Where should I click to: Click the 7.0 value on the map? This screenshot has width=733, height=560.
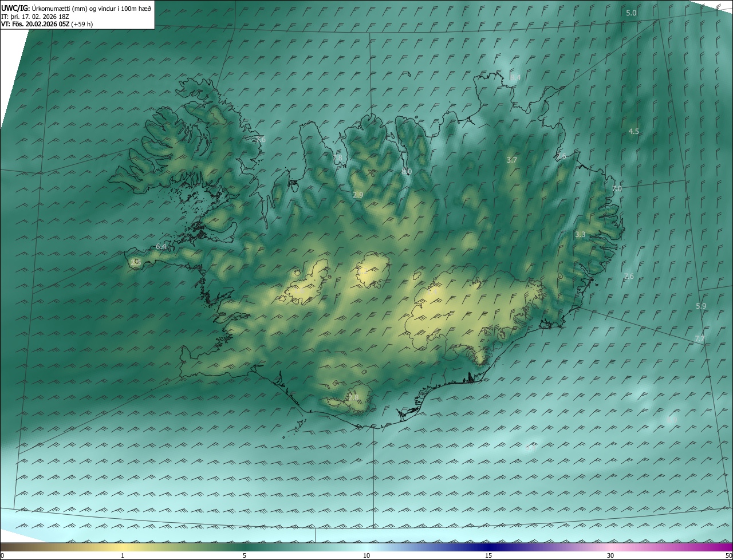(616, 189)
